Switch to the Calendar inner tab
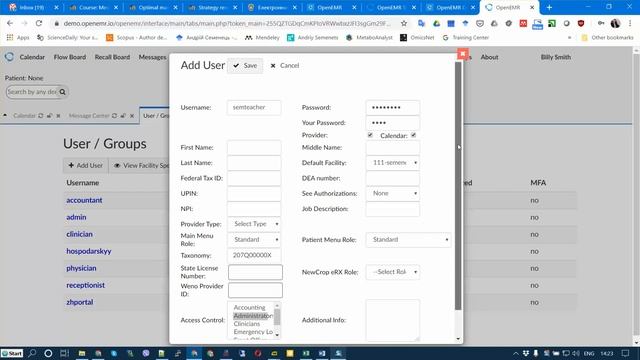The width and height of the screenshot is (640, 360). (x=24, y=116)
